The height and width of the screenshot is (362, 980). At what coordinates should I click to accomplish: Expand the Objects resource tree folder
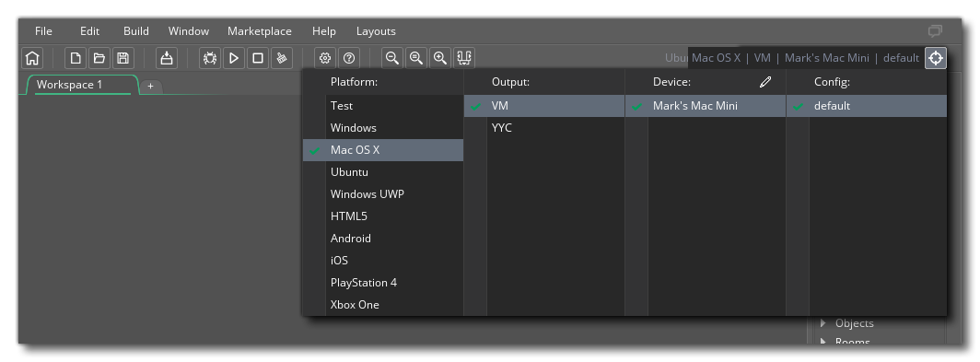[823, 323]
